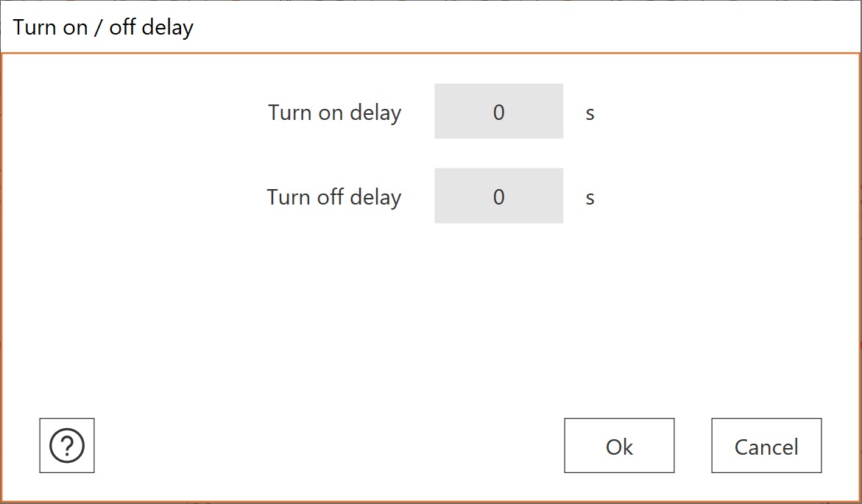Click the "Turn on delay" label

[334, 113]
